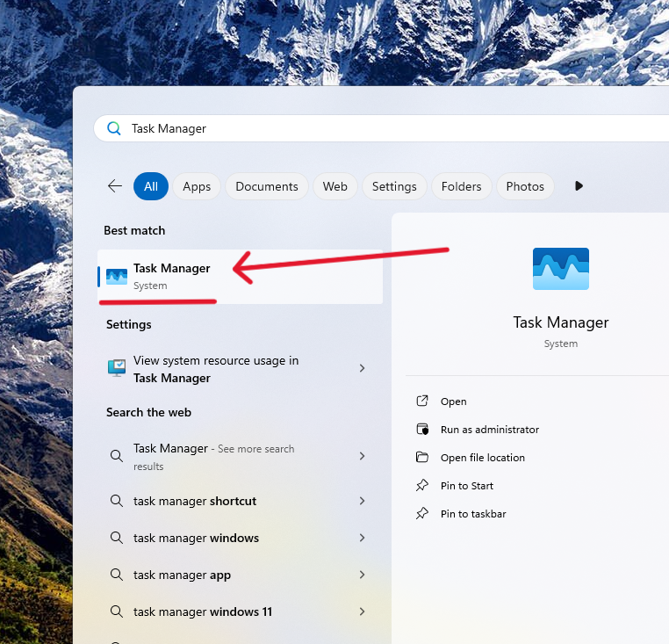Click the small Task Manager icon in best match

117,276
